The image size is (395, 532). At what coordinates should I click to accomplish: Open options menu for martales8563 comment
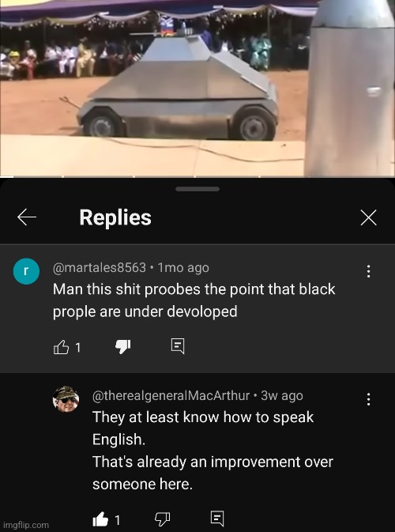pyautogui.click(x=369, y=271)
